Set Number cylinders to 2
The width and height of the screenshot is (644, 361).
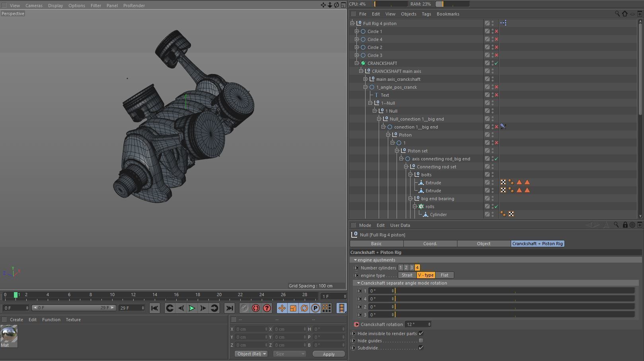coord(406,267)
